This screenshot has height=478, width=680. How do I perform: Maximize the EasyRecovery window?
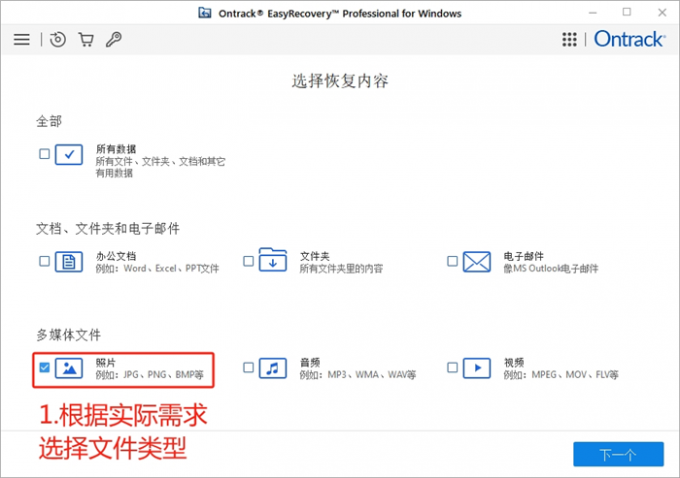pyautogui.click(x=627, y=13)
